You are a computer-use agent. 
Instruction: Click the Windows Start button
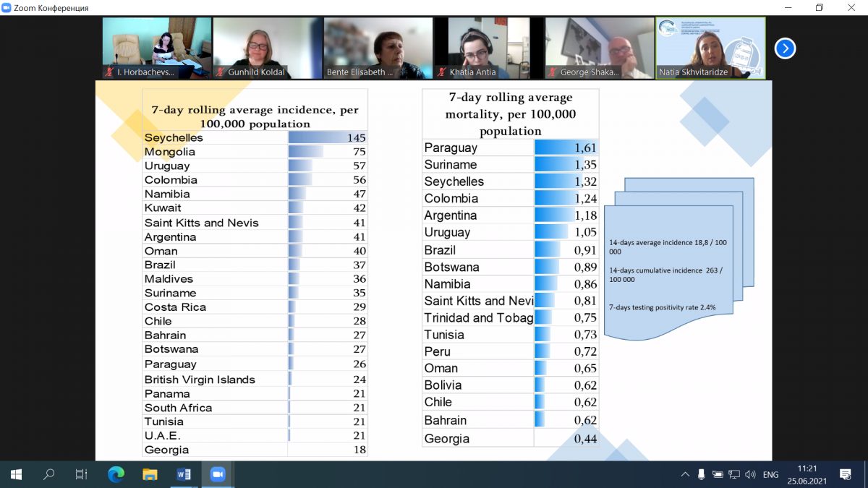[16, 474]
